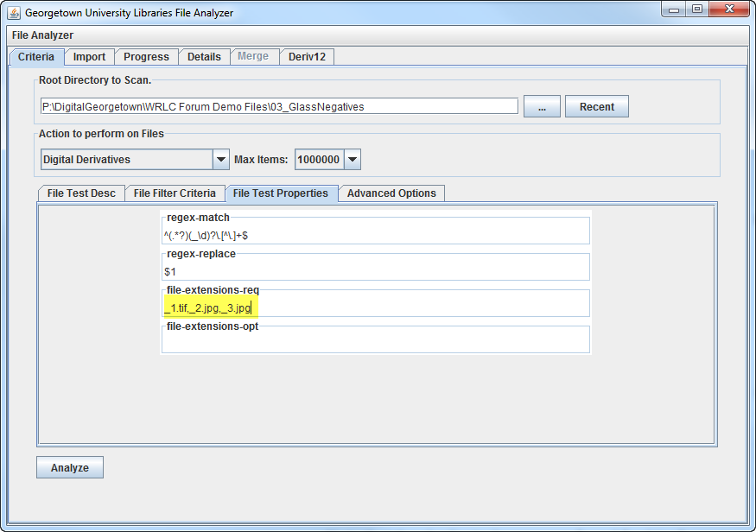Image resolution: width=756 pixels, height=532 pixels.
Task: Select the Criteria tab
Action: (36, 57)
